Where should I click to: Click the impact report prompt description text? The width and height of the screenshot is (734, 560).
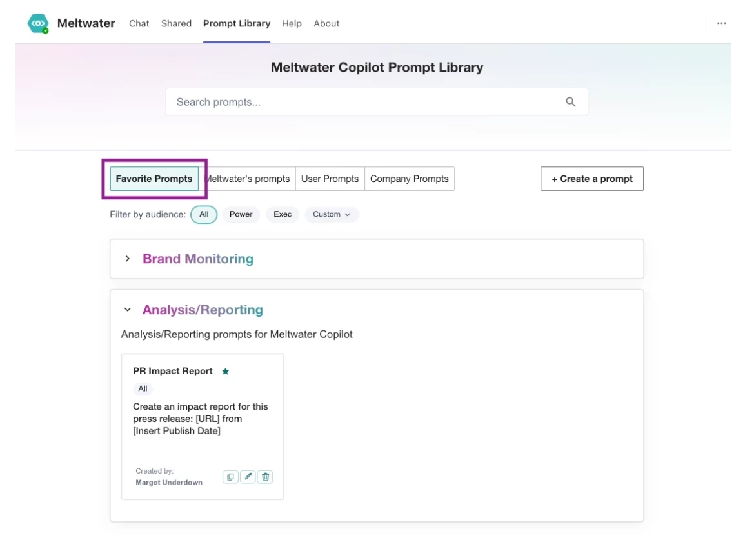pos(201,419)
